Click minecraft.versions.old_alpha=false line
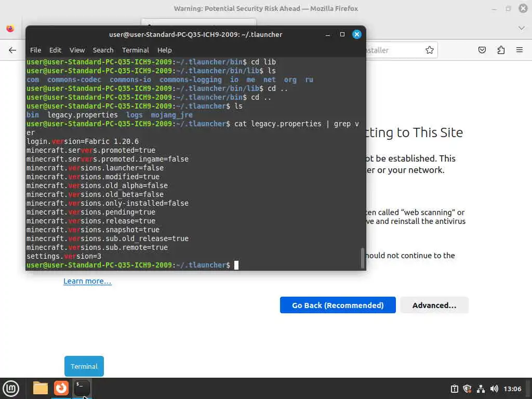532x399 pixels. click(97, 185)
